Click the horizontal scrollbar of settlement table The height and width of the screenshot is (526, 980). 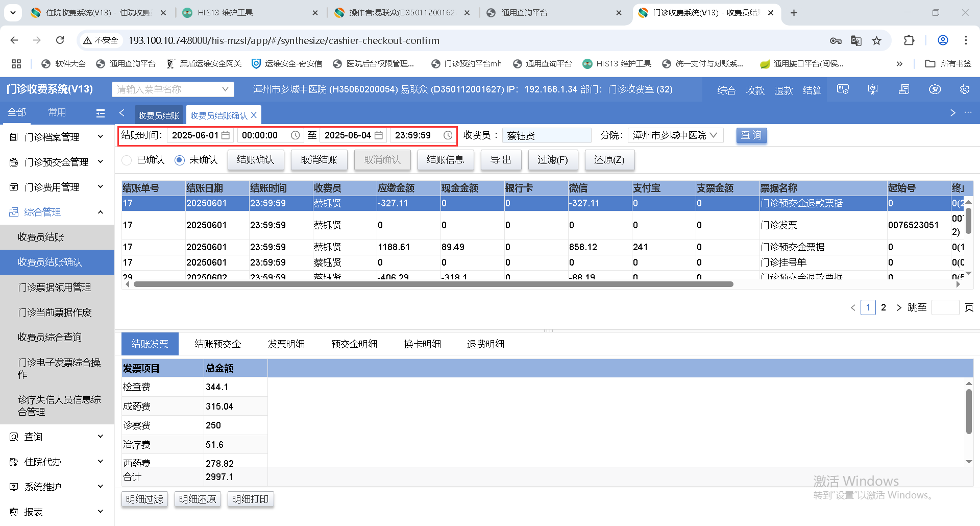pyautogui.click(x=433, y=284)
